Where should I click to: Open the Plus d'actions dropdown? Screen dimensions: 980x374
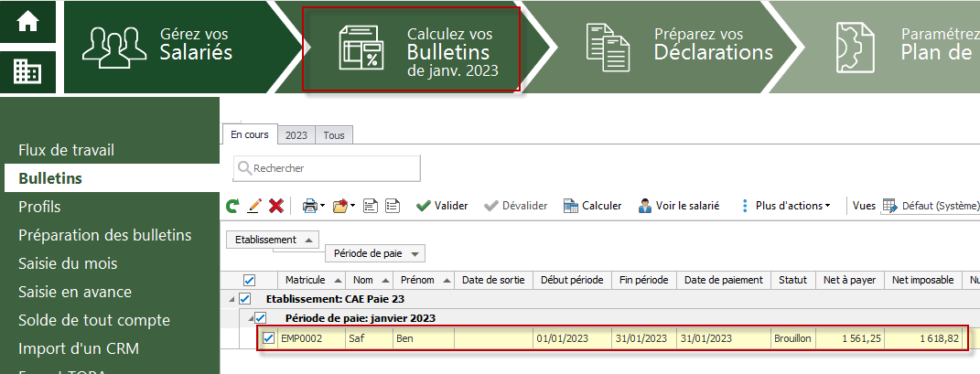pos(786,206)
